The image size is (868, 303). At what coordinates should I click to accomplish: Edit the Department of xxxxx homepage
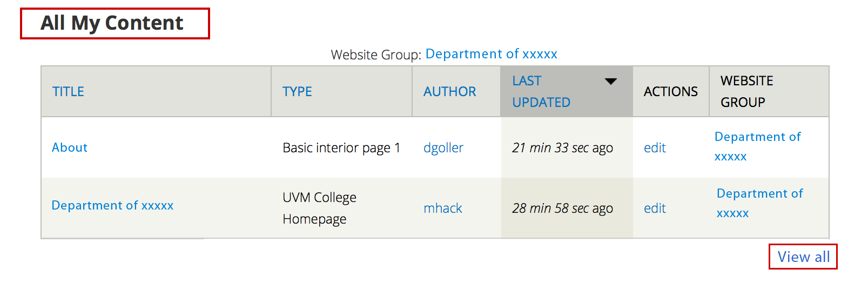click(x=655, y=208)
